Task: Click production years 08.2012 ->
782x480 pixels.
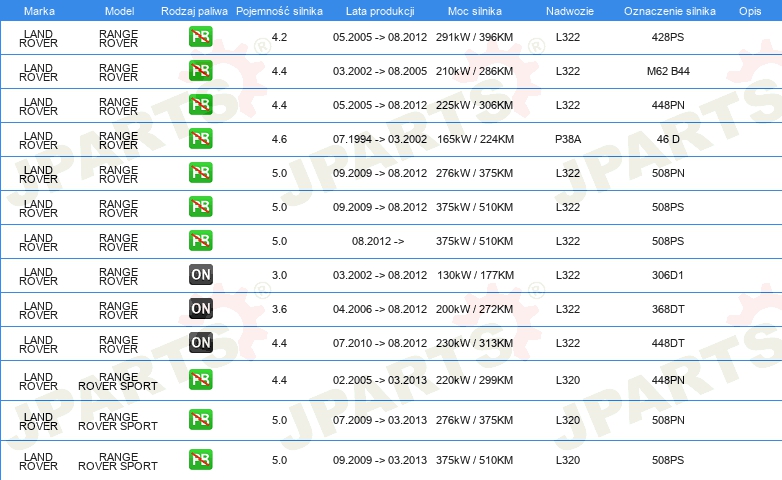Action: [378, 241]
